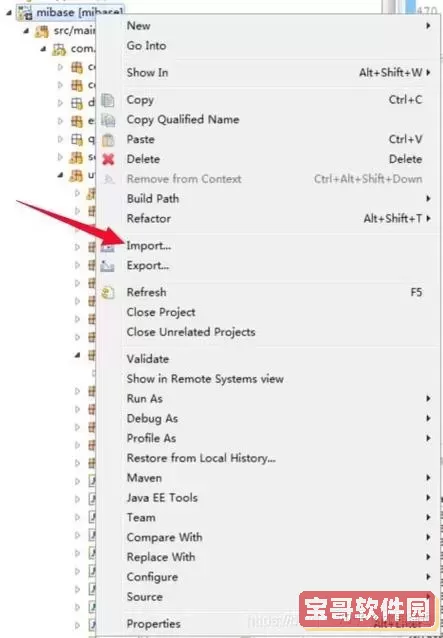Click the red Delete X icon
This screenshot has height=638, width=443.
(108, 160)
